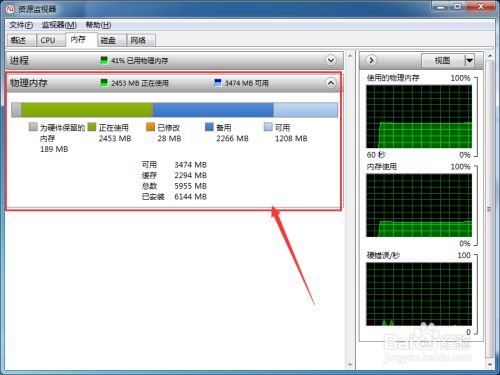The height and width of the screenshot is (375, 500).
Task: Click the 6144 MB installed value
Action: 191,197
